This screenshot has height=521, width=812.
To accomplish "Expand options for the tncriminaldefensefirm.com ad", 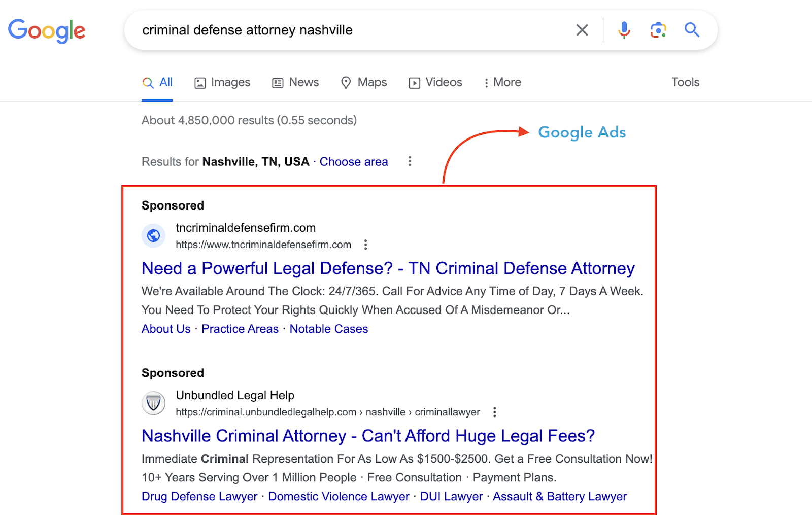I will click(x=365, y=245).
